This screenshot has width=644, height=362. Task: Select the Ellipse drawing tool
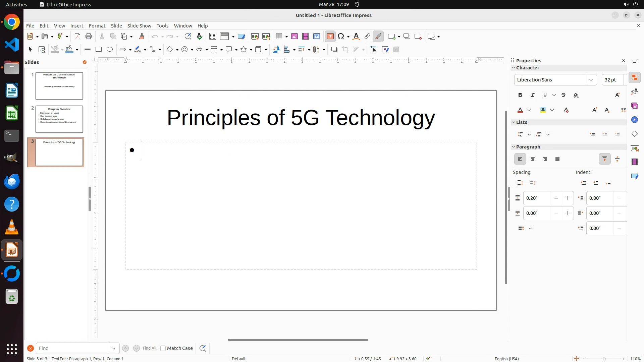(x=110, y=50)
